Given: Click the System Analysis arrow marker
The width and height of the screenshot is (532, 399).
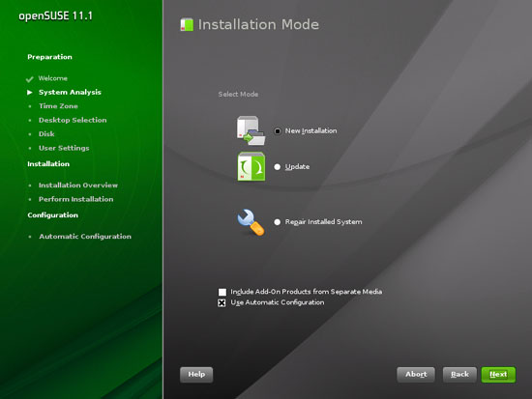Looking at the screenshot, I should click(30, 92).
